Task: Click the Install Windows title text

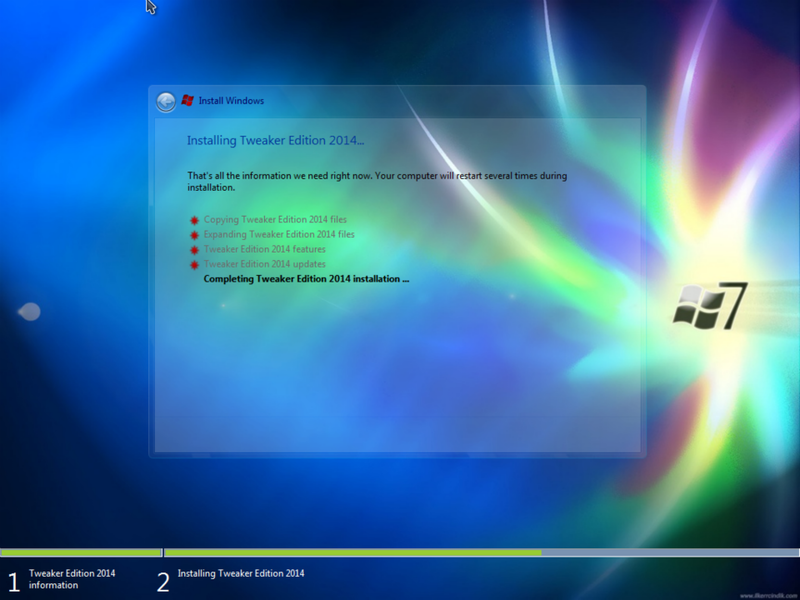Action: (x=231, y=101)
